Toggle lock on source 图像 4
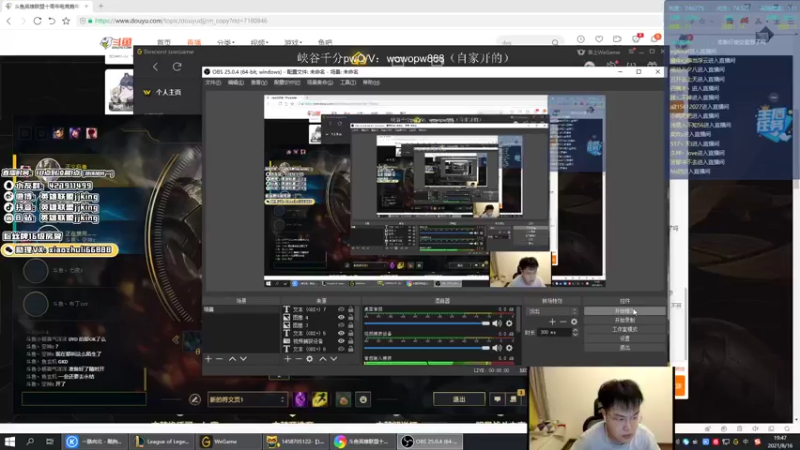Viewport: 800px width, 450px height. pos(351,317)
